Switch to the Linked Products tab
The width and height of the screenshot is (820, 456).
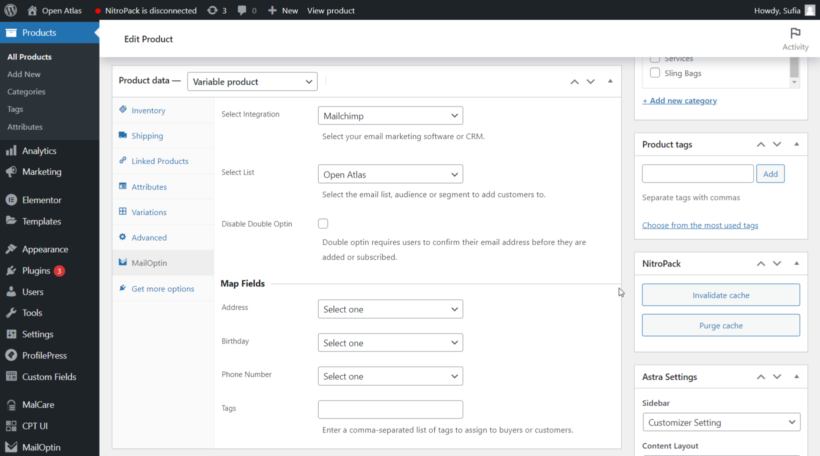163,161
